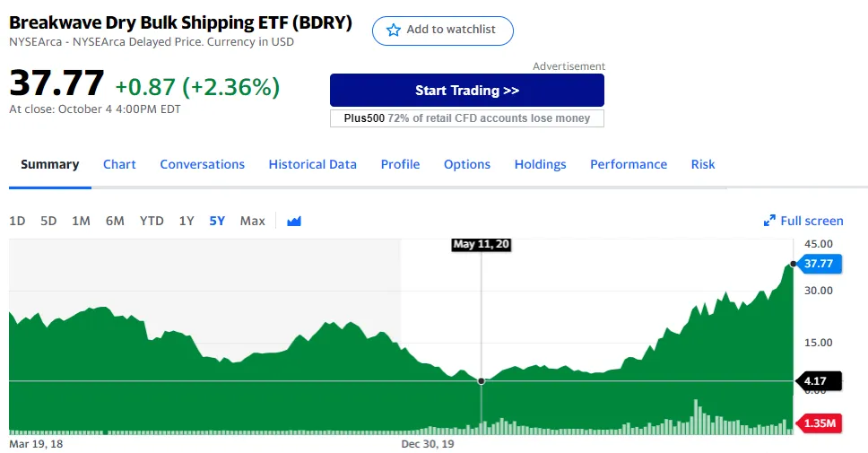Screen dimensions: 868x453
Task: Click the large 37.77 quote price
Action: pyautogui.click(x=56, y=83)
